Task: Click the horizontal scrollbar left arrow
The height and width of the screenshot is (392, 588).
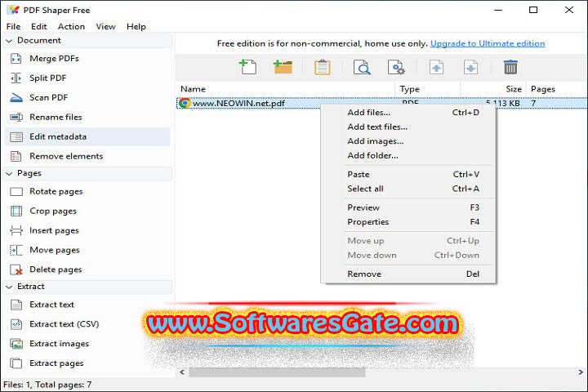Action: [x=182, y=372]
